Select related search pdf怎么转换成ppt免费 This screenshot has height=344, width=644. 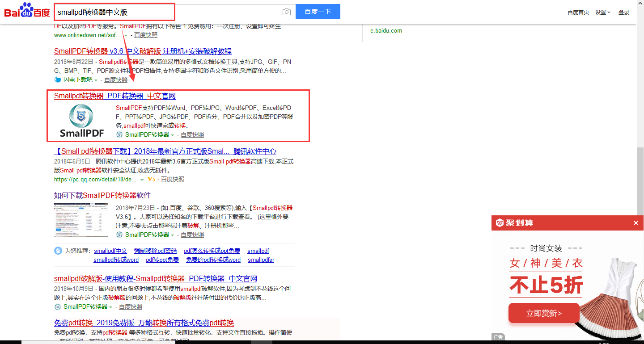(x=212, y=251)
